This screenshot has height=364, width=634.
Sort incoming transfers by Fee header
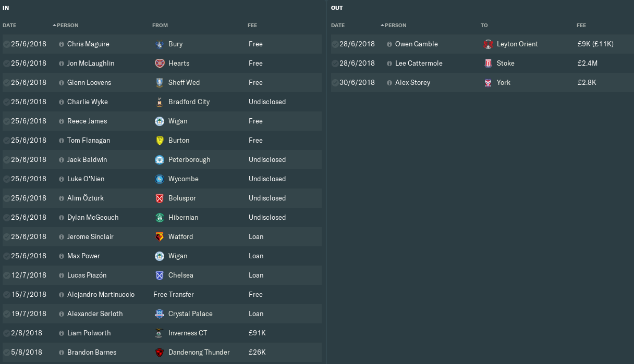point(252,26)
